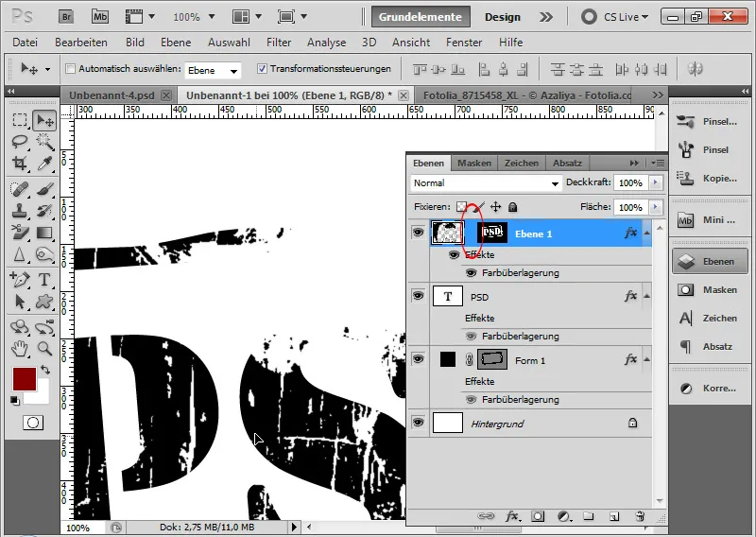Switch to Design workspace
756x537 pixels.
tap(503, 17)
